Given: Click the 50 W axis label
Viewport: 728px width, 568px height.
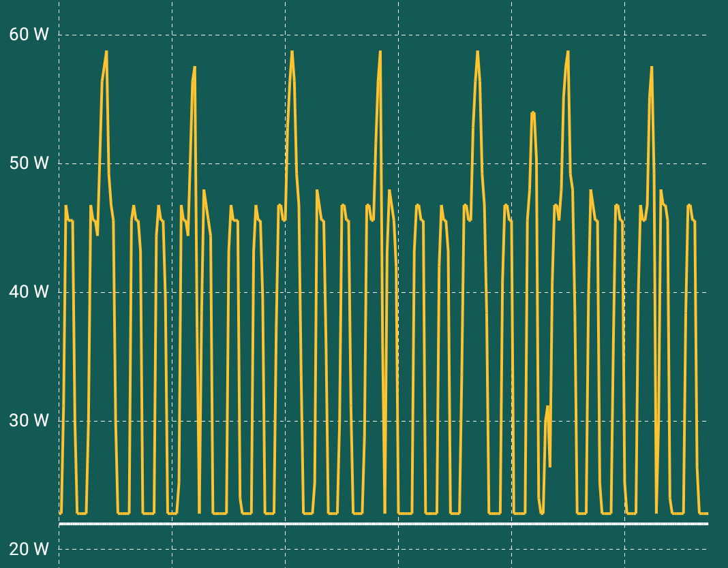Looking at the screenshot, I should click(x=29, y=163).
